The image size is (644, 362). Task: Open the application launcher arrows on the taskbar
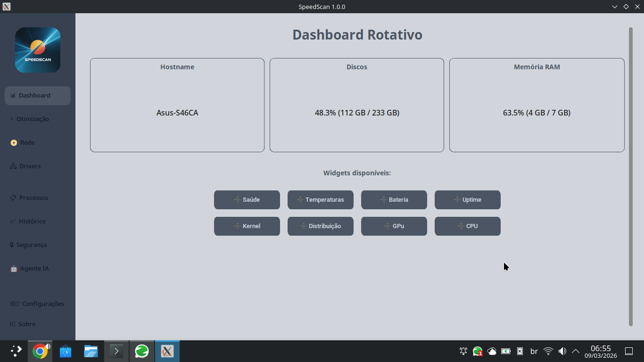click(x=15, y=351)
